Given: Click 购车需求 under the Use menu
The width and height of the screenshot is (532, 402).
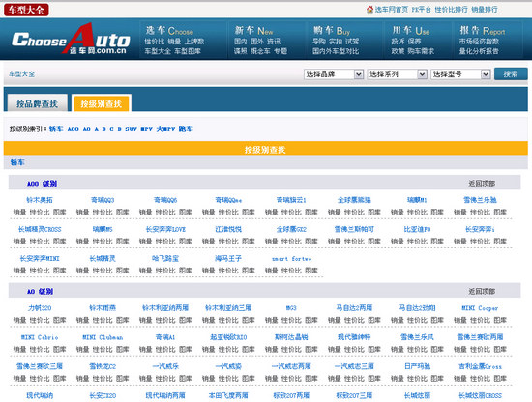Looking at the screenshot, I should (x=421, y=51).
